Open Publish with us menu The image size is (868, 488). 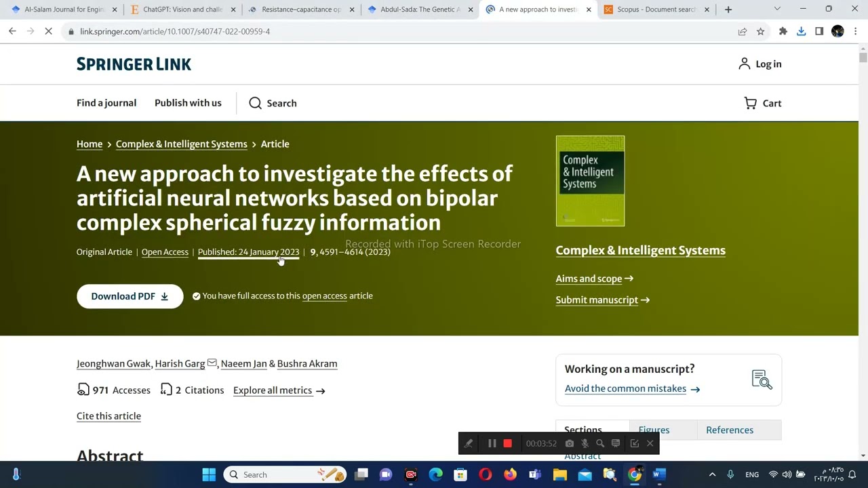(x=188, y=103)
